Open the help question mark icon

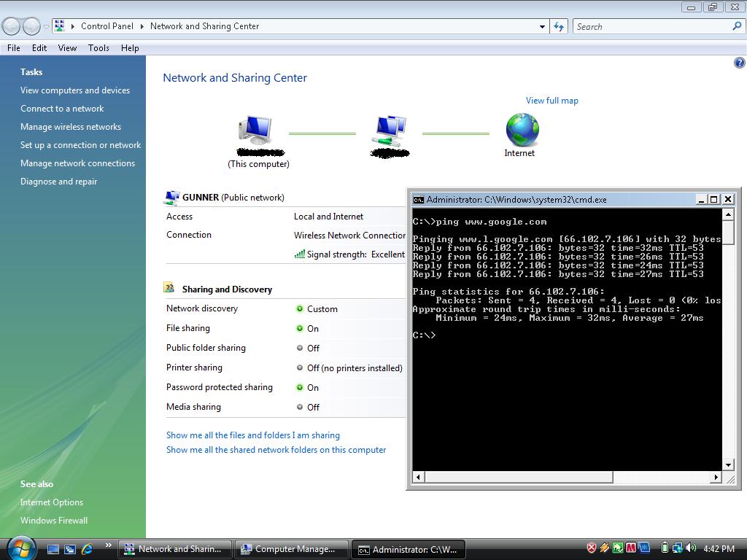point(740,63)
